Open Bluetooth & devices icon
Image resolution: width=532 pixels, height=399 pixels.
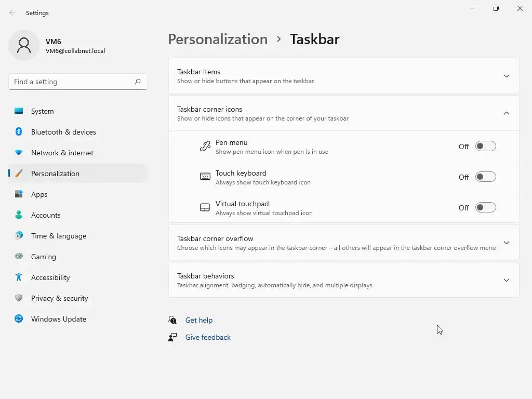19,132
